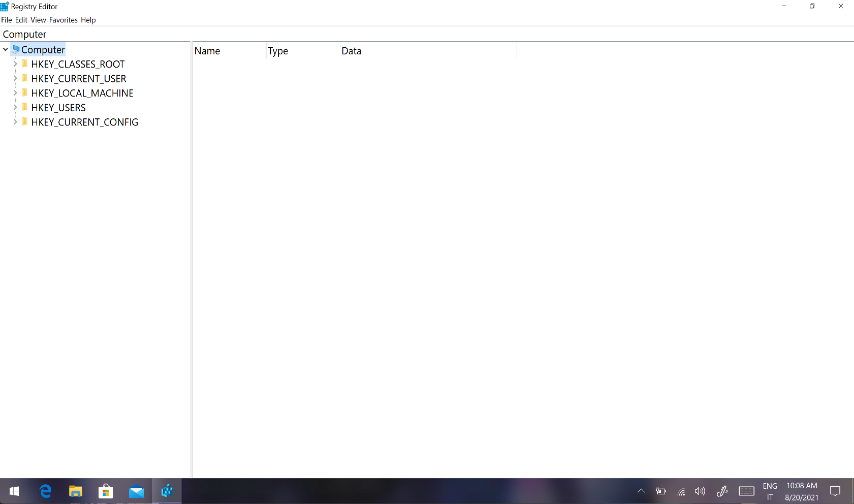Screen dimensions: 854x504
Task: Sort by the Data column header
Action: [x=428, y=51]
